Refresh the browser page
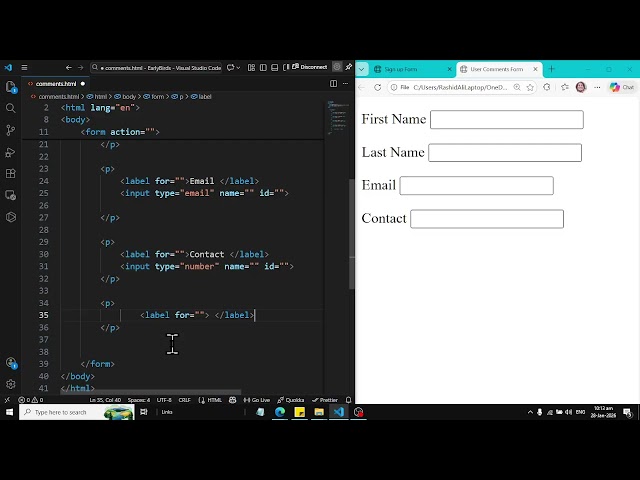The height and width of the screenshot is (480, 640). pos(377,87)
